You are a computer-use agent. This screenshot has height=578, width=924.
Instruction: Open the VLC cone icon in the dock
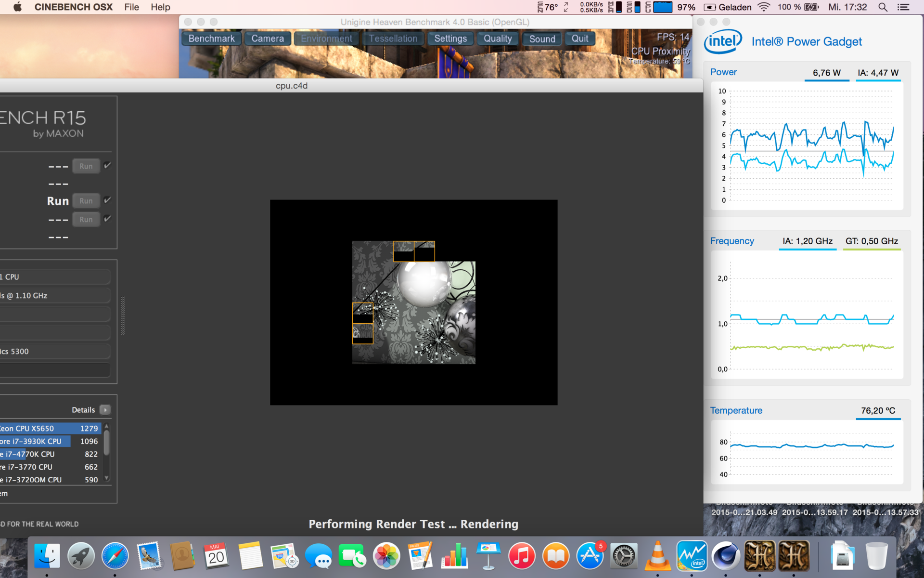[x=657, y=556]
